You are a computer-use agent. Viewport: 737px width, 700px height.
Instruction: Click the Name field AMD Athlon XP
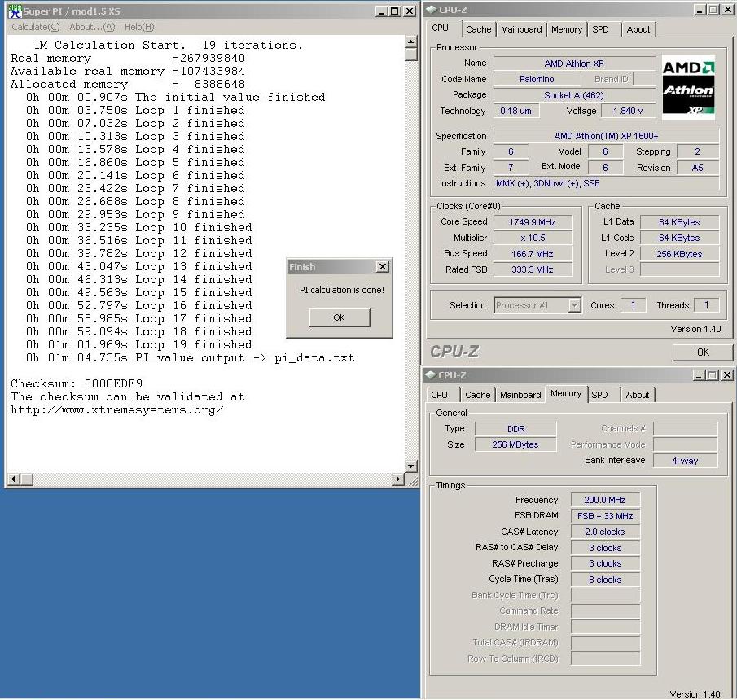point(574,63)
